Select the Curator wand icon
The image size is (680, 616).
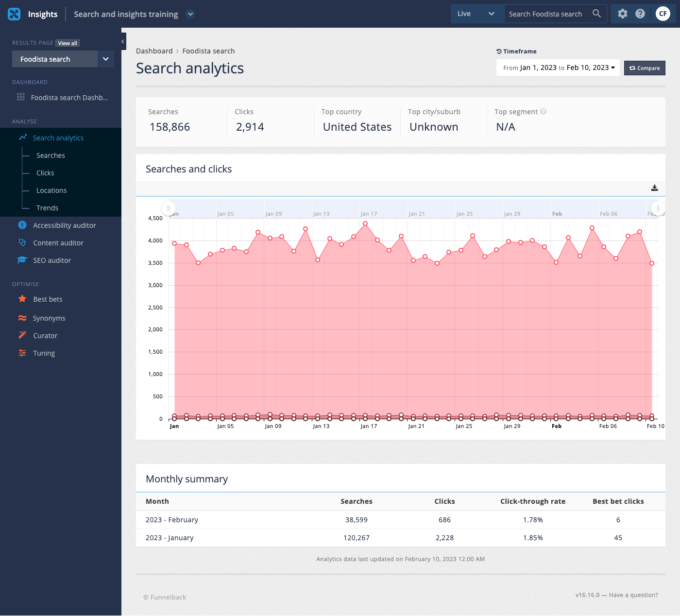tap(22, 335)
